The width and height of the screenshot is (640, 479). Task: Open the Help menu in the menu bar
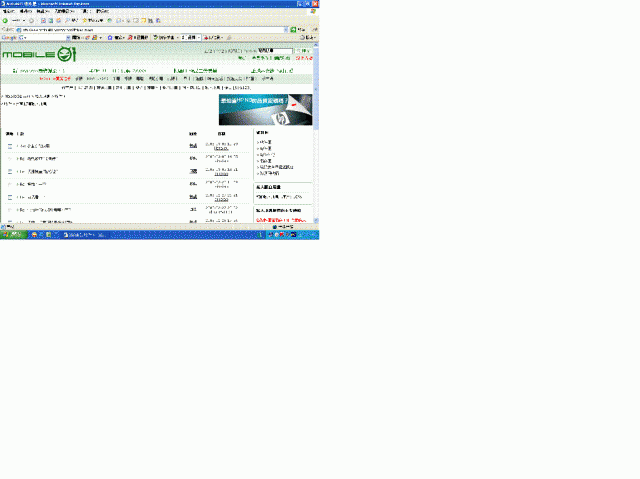[102, 11]
